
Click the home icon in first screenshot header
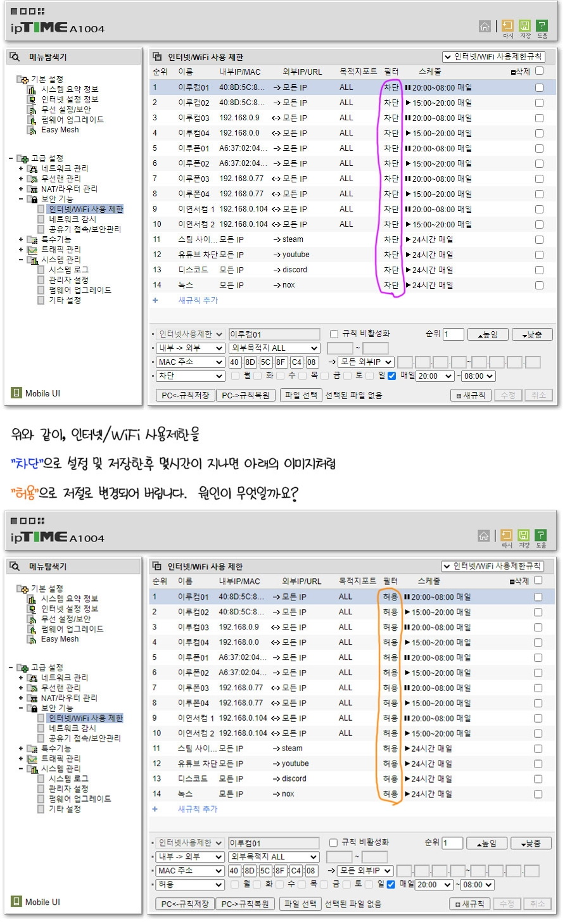[x=485, y=26]
